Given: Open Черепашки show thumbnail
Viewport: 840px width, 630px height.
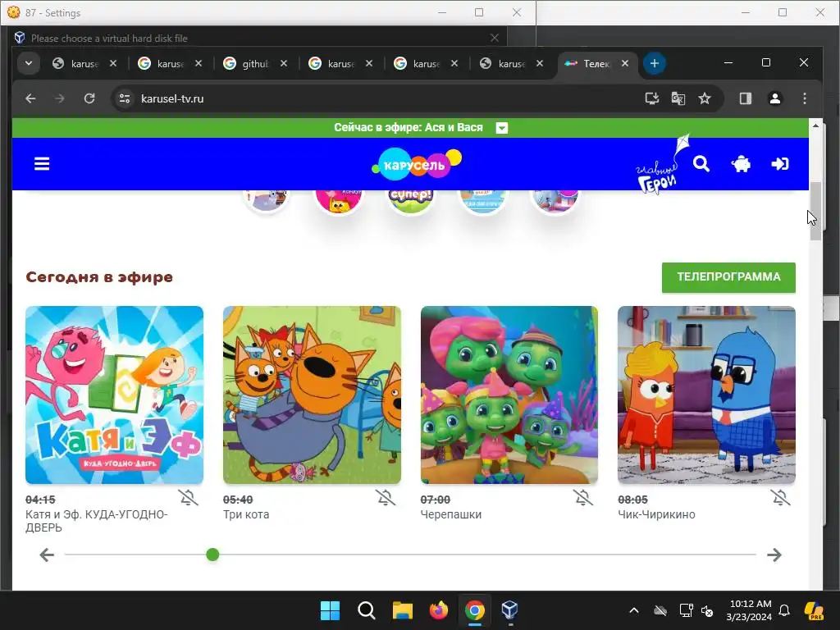Looking at the screenshot, I should click(x=509, y=395).
